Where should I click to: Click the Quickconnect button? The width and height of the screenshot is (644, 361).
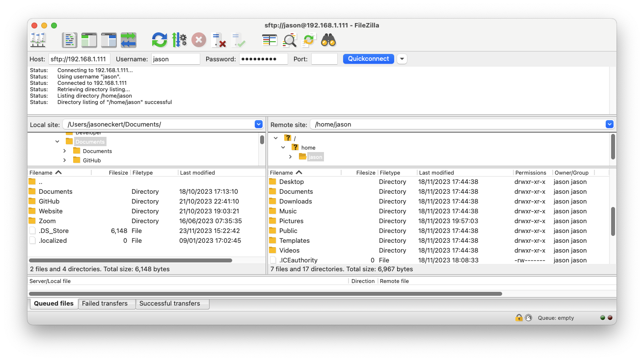coord(368,58)
